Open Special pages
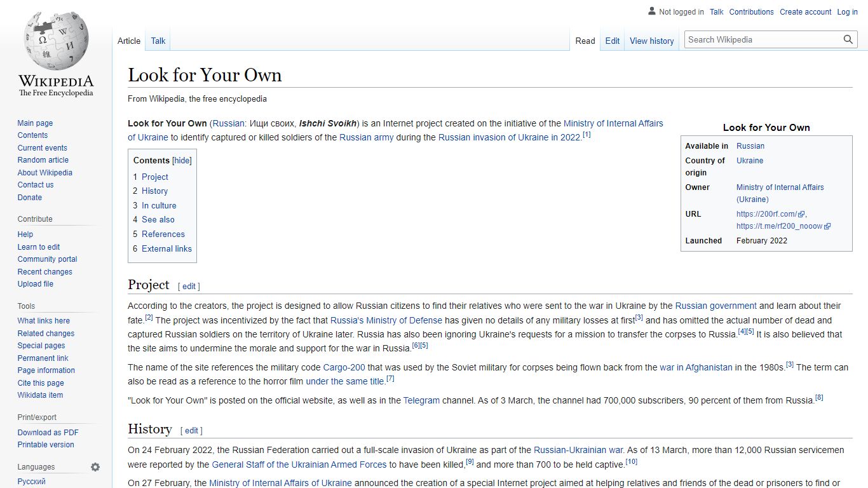Screen dimensions: 868x488 coord(41,346)
